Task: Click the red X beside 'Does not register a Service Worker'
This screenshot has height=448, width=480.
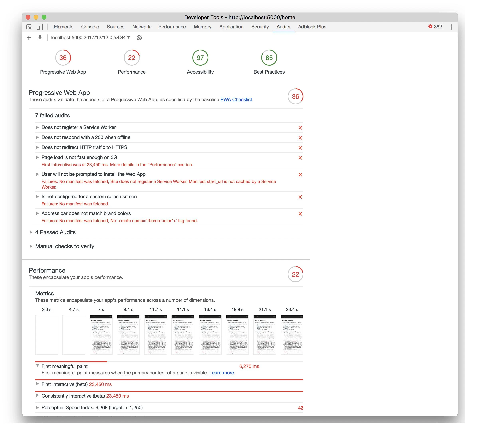Action: tap(300, 128)
